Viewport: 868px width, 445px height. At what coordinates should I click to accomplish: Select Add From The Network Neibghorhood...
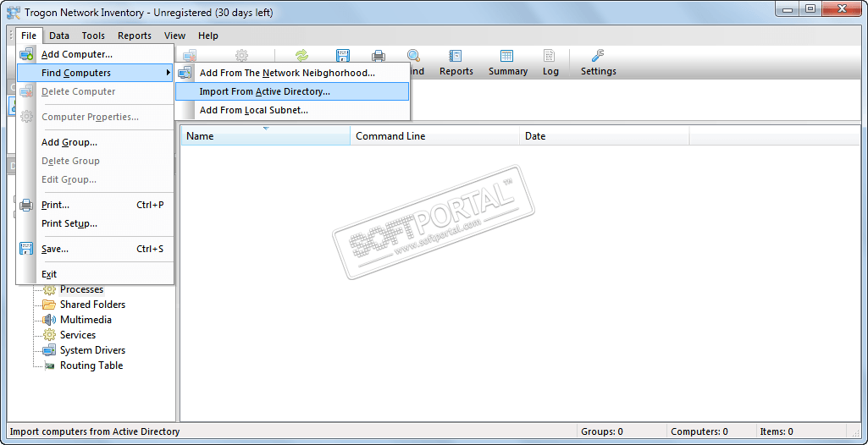coord(292,73)
